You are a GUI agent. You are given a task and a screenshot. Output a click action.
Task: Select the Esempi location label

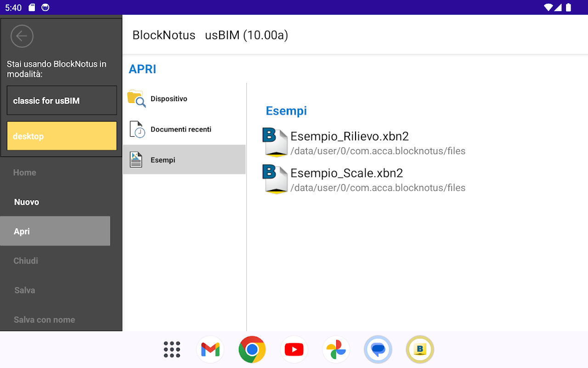pyautogui.click(x=163, y=160)
